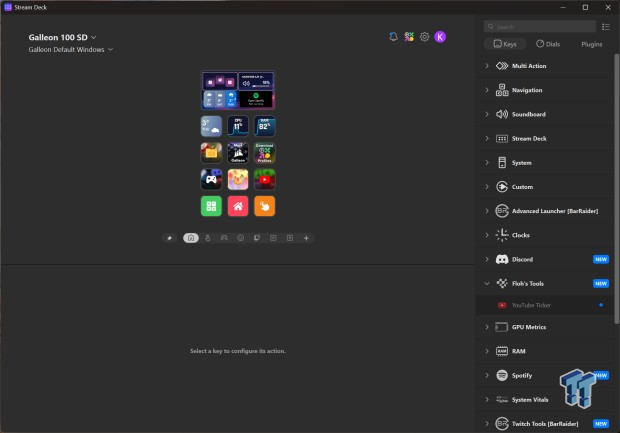Toggle the pin page icon

[170, 238]
